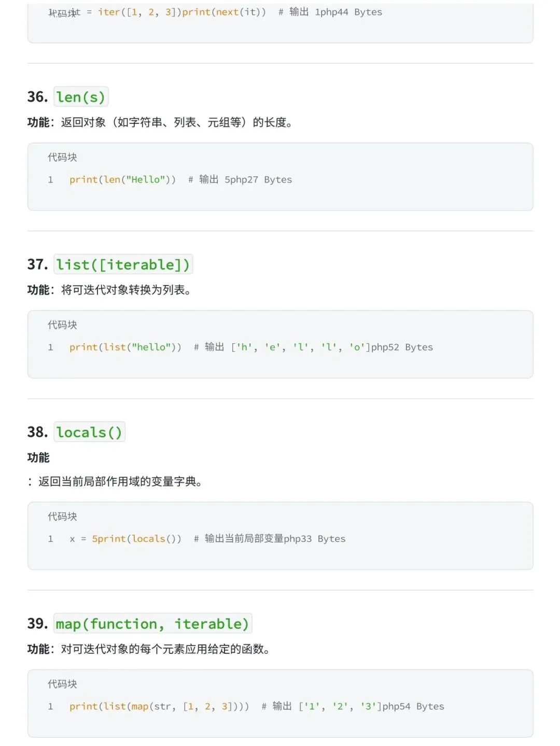Click the comment text php52 Bytes
This screenshot has width=560, height=746.
(402, 347)
